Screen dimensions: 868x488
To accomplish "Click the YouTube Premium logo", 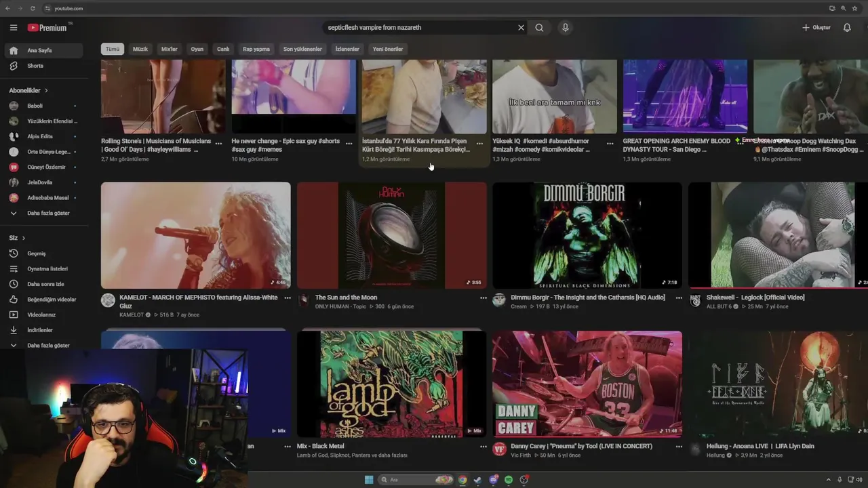I will pos(47,28).
